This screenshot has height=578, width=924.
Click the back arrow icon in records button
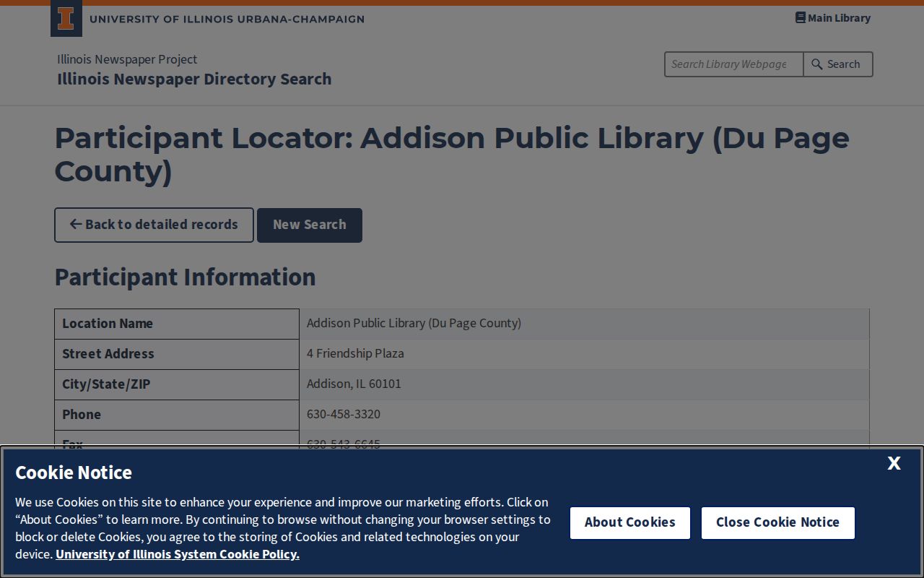coord(75,225)
